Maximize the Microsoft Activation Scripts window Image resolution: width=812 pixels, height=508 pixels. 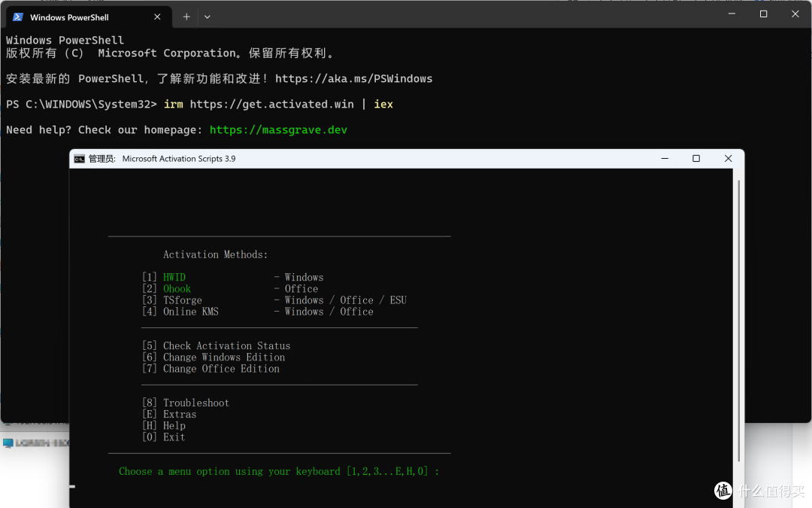pyautogui.click(x=696, y=159)
